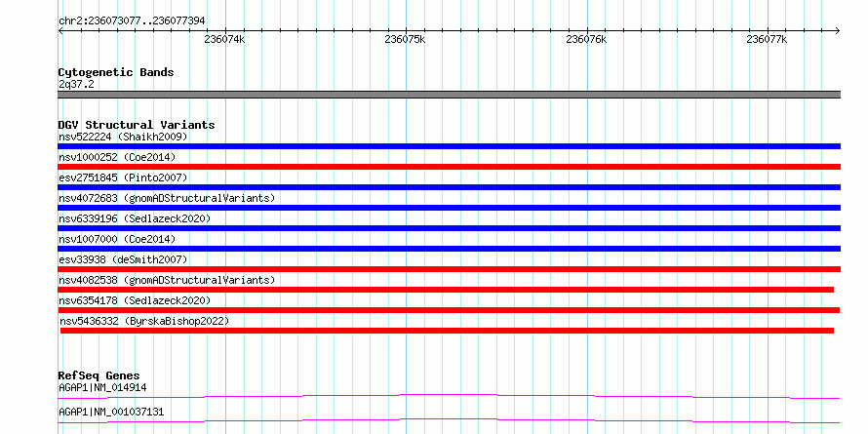Screen dimensions: 868x434
Task: Click the red nsv5436332 variant bar
Action: pyautogui.click(x=447, y=331)
